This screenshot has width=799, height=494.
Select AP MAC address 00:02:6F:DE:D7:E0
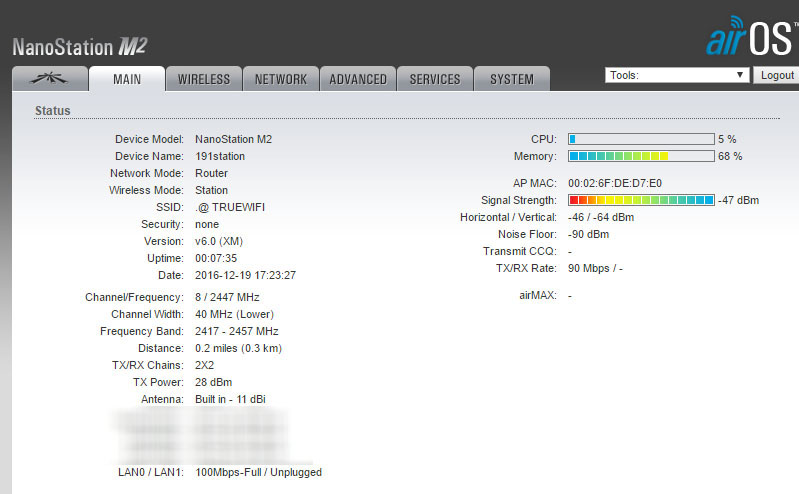(x=615, y=183)
